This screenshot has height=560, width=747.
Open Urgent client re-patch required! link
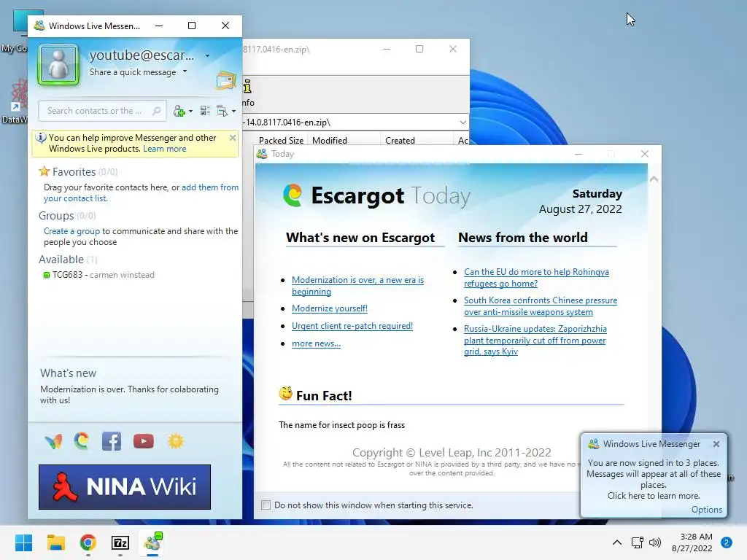tap(352, 326)
